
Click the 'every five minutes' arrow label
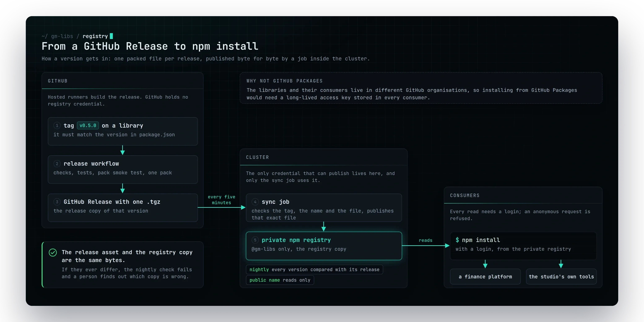coord(222,200)
